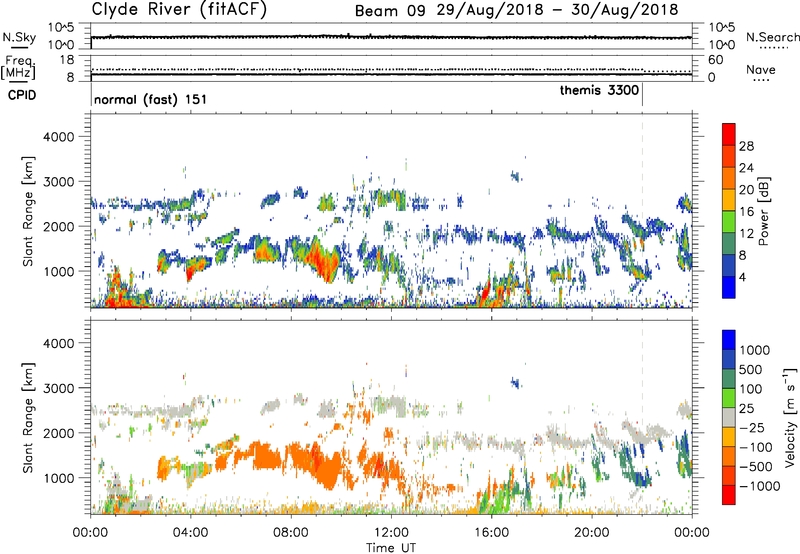Click the 'themis 3300' CPID text
Screen dimensions: 800x554
[599, 90]
